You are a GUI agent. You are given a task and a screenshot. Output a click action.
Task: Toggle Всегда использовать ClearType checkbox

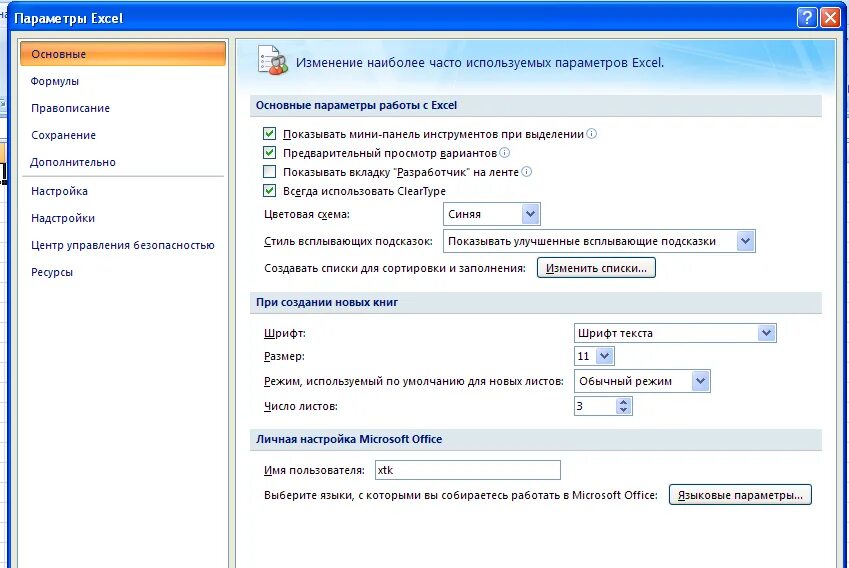(x=269, y=191)
